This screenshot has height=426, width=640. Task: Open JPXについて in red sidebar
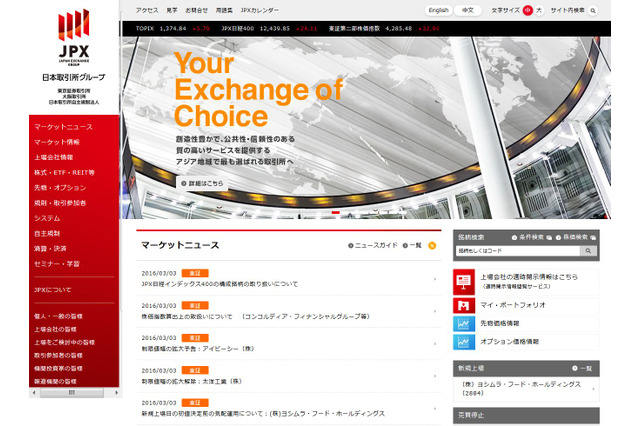pyautogui.click(x=53, y=290)
